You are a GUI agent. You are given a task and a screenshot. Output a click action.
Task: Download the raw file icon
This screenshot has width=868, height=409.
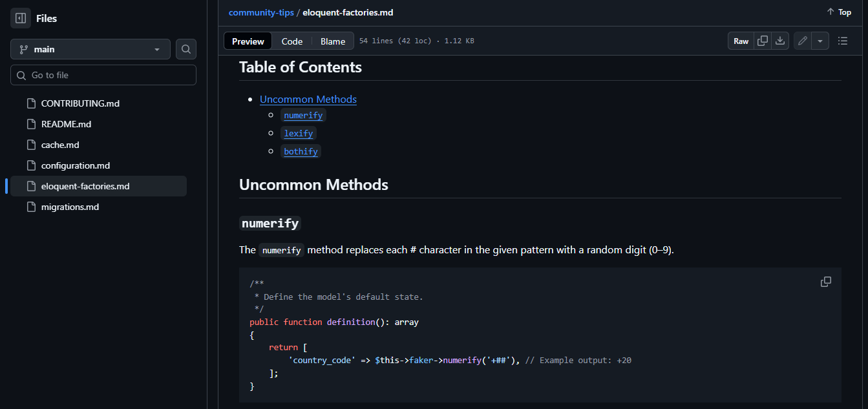[780, 41]
